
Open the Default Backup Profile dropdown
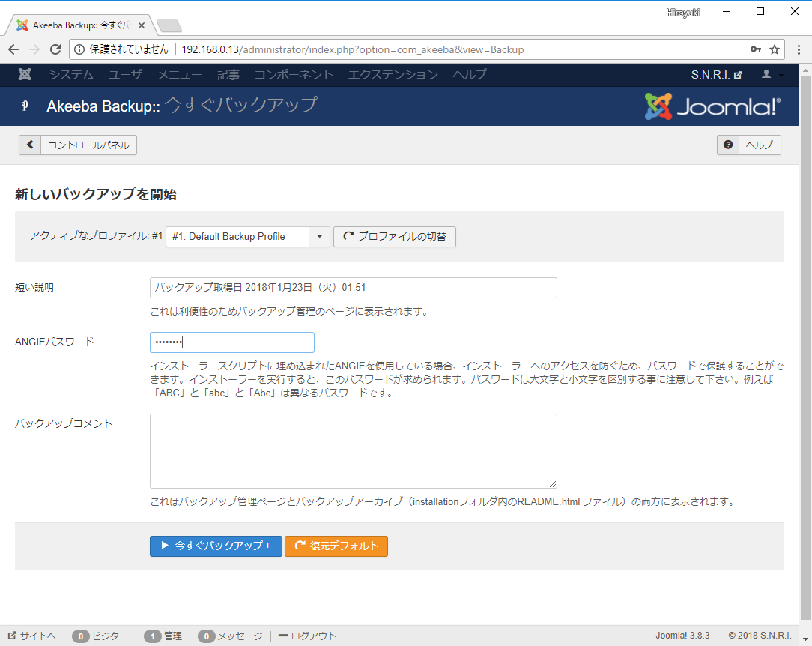[x=247, y=237]
